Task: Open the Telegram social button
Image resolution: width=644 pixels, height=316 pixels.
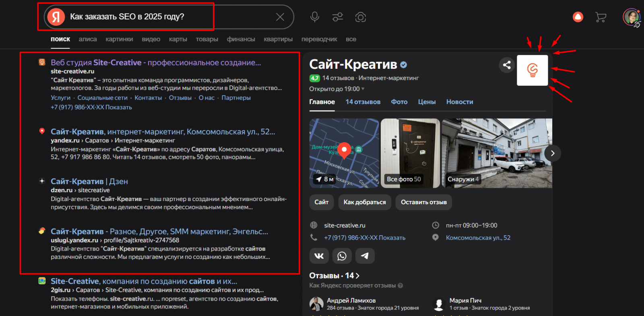Action: (365, 256)
